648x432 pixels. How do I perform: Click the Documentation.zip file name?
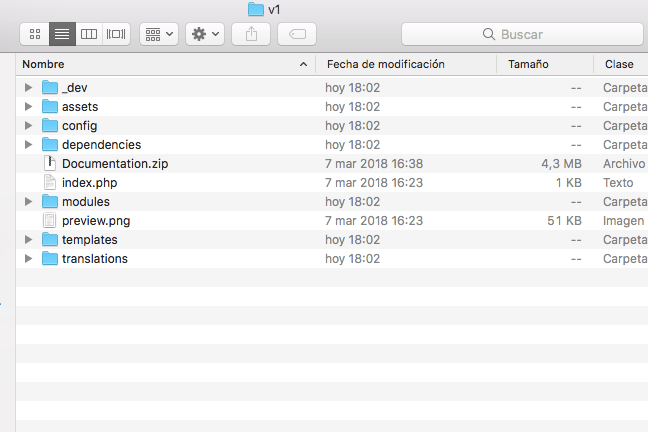pyautogui.click(x=115, y=164)
